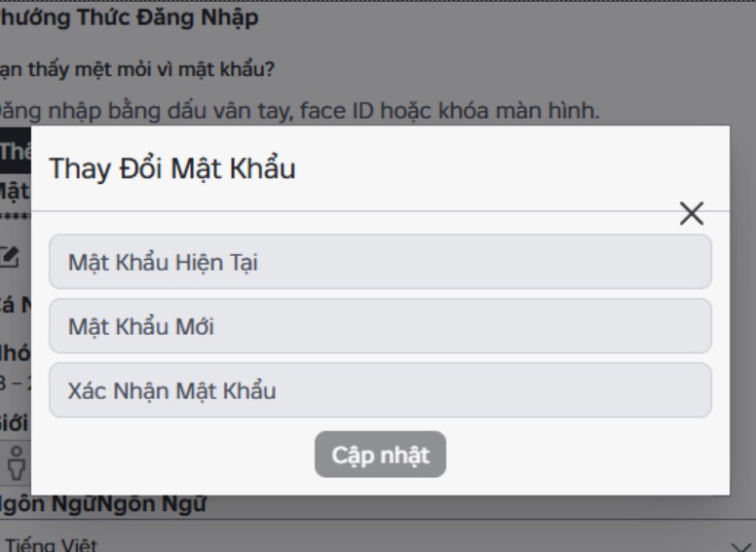The height and width of the screenshot is (552, 756).
Task: Click the 'mệt mỏi vì mật khẩu' question text
Action: [x=136, y=70]
